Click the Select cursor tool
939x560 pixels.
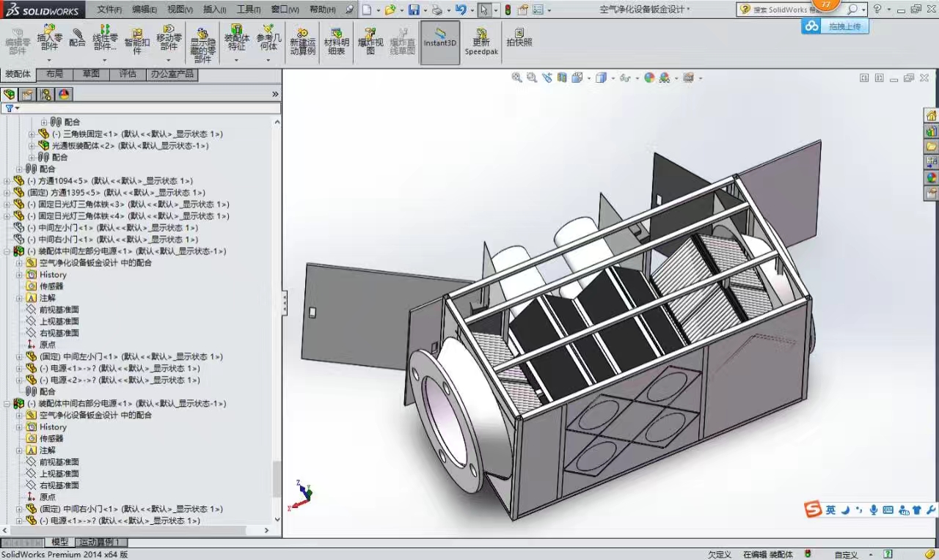click(x=484, y=10)
